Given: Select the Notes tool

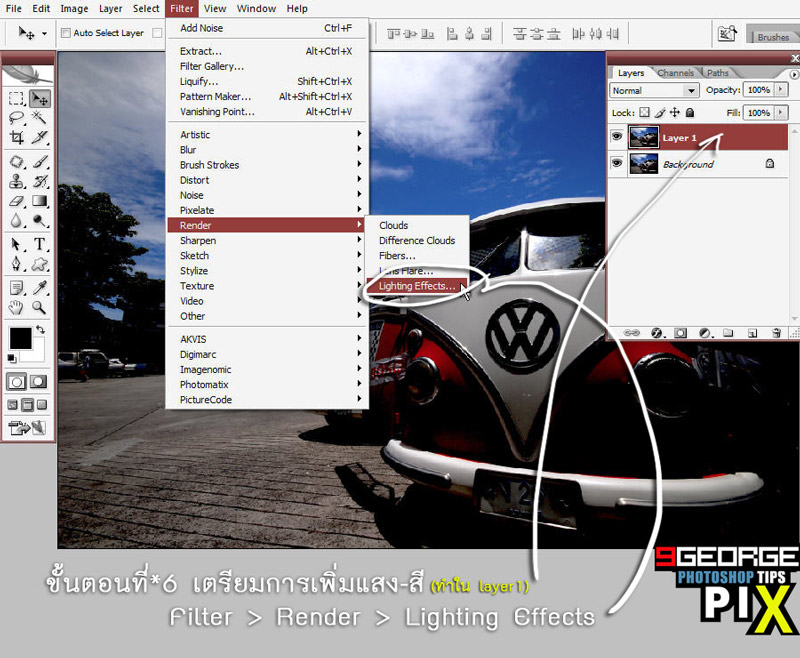Looking at the screenshot, I should click(x=16, y=288).
